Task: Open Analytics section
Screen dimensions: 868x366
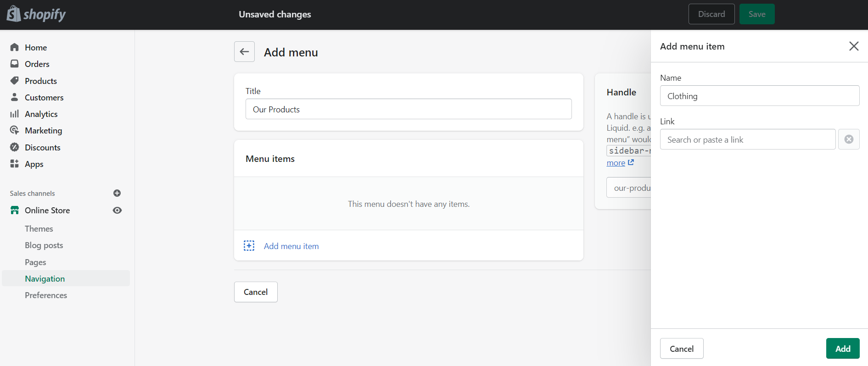Action: click(x=41, y=114)
